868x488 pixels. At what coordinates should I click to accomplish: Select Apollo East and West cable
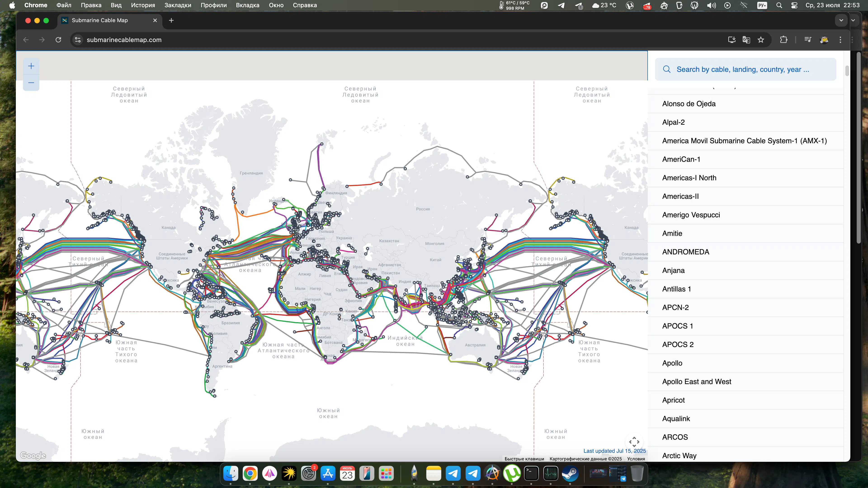[745, 382]
